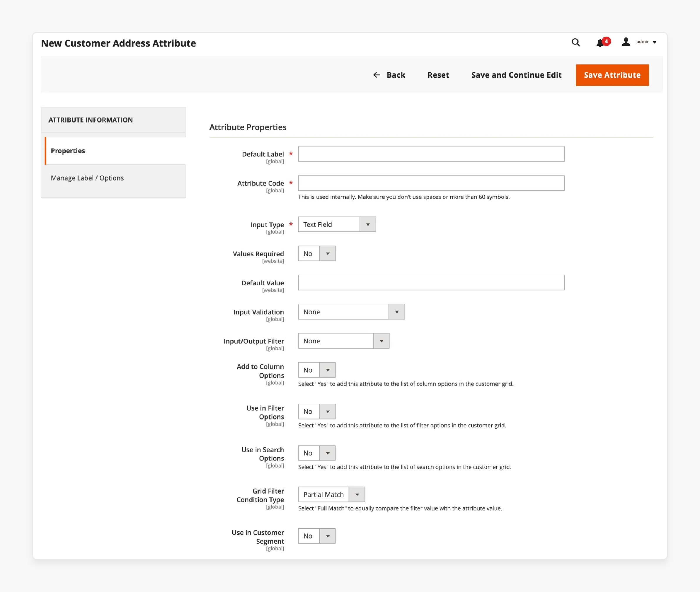Click the Default Label field label
Screen dimensions: 700x592
coord(263,154)
